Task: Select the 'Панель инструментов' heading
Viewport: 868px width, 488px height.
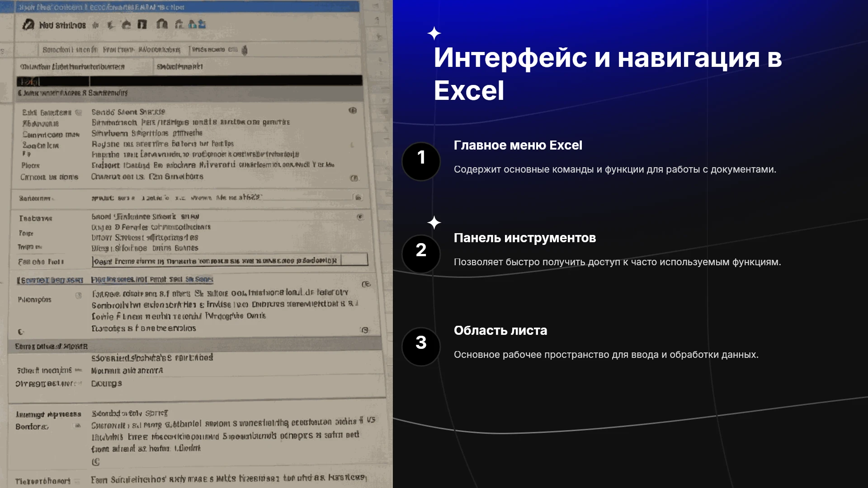Action: pyautogui.click(x=524, y=238)
